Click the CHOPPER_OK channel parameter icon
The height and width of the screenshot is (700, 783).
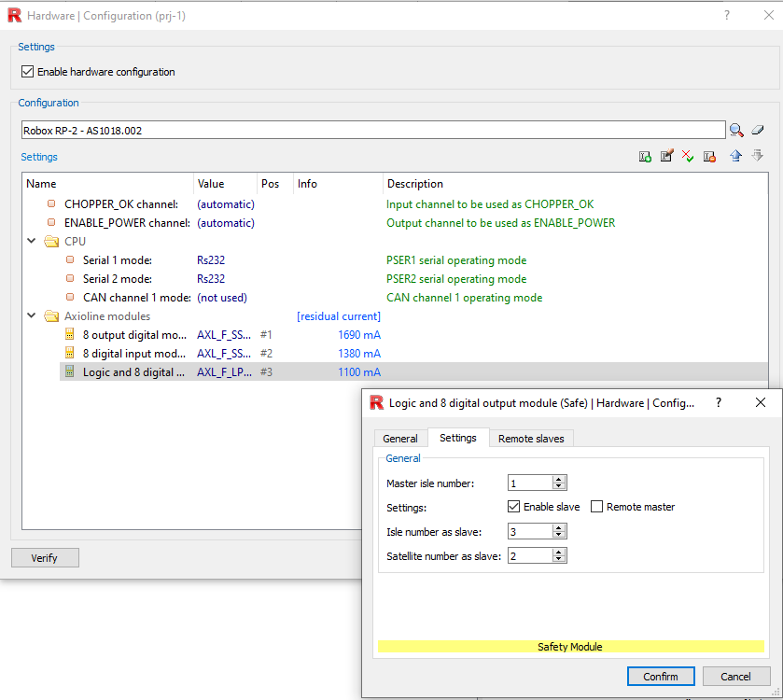[51, 203]
